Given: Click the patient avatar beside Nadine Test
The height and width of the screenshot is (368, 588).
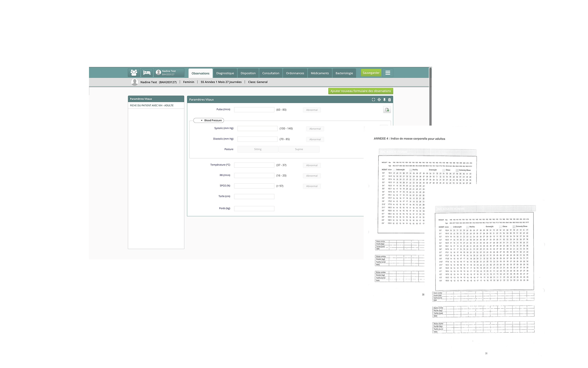Looking at the screenshot, I should click(x=134, y=82).
